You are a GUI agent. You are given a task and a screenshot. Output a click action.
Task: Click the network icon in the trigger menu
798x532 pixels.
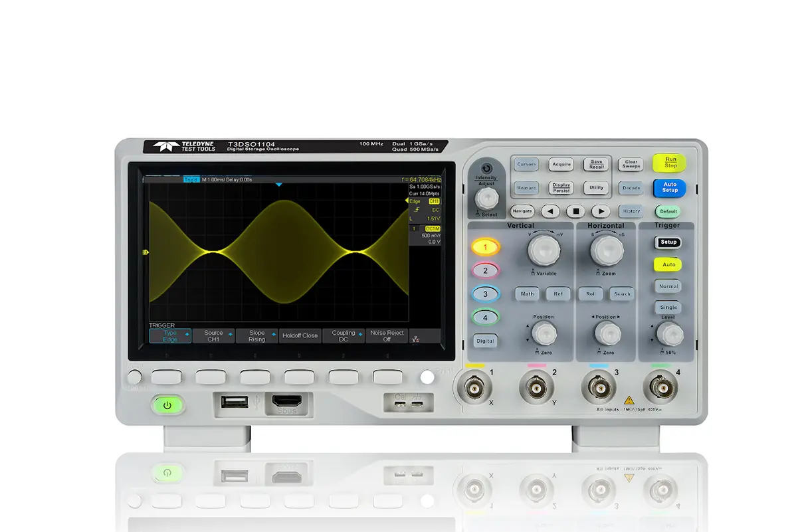pyautogui.click(x=416, y=338)
